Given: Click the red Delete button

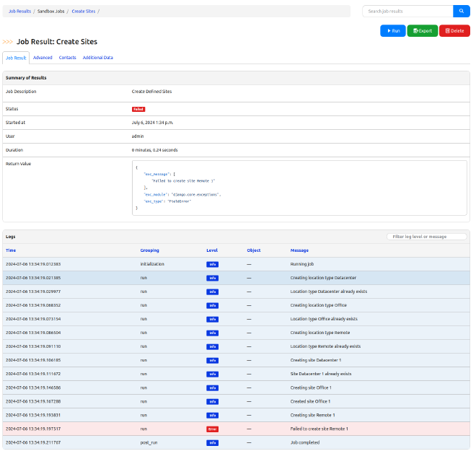Looking at the screenshot, I should 454,31.
